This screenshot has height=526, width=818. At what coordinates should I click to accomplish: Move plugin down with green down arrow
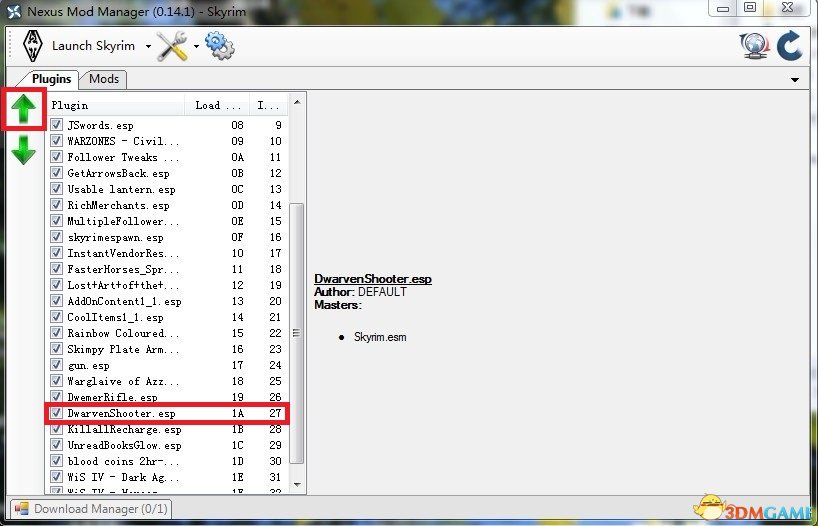tap(23, 150)
